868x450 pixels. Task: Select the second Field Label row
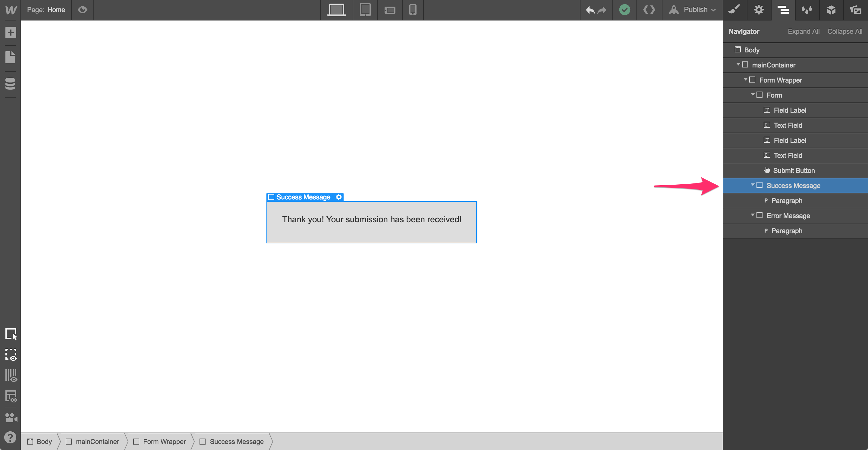click(x=795, y=140)
